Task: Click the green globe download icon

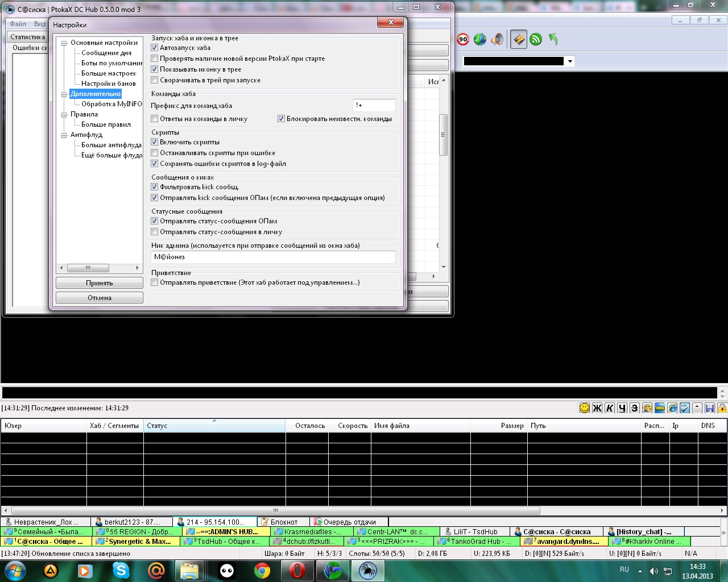Action: coord(480,39)
